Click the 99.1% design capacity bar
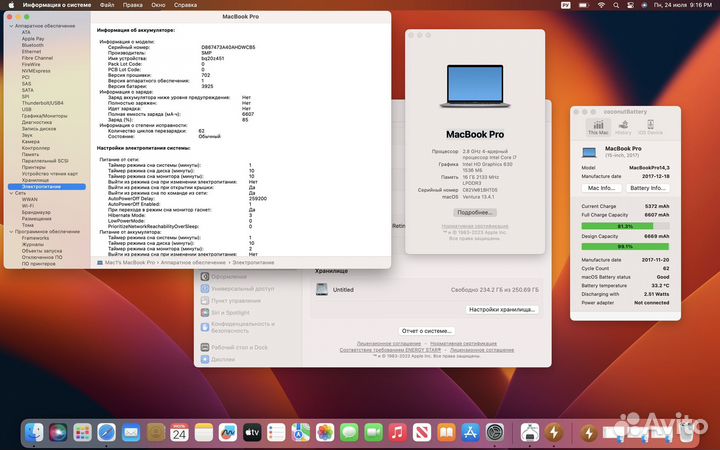Image resolution: width=720 pixels, height=450 pixels. (x=625, y=247)
